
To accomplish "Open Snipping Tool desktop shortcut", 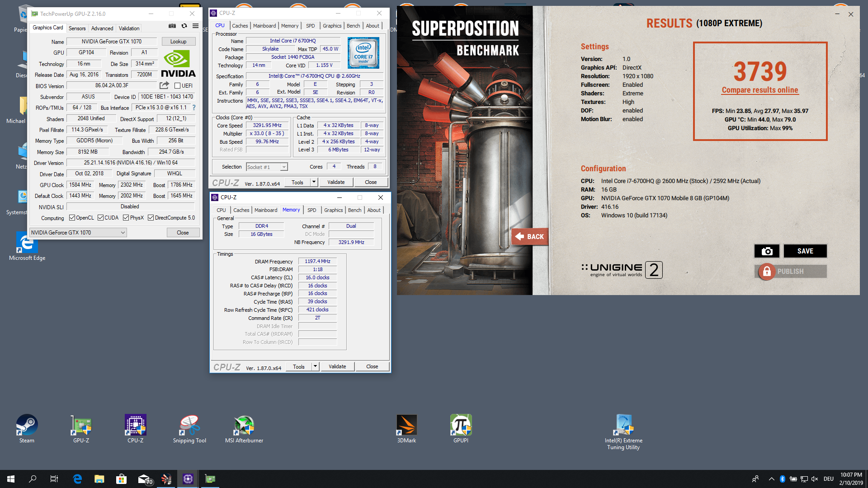I will [189, 429].
